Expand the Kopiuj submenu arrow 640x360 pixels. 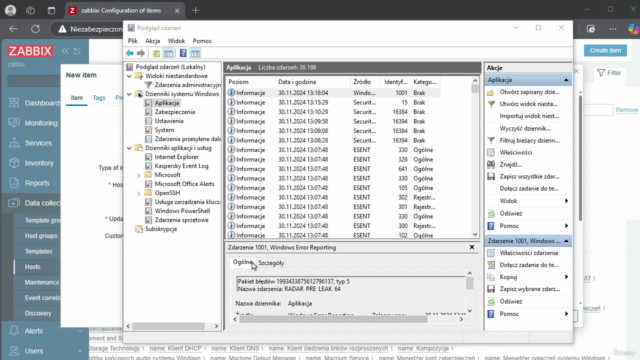pyautogui.click(x=566, y=277)
